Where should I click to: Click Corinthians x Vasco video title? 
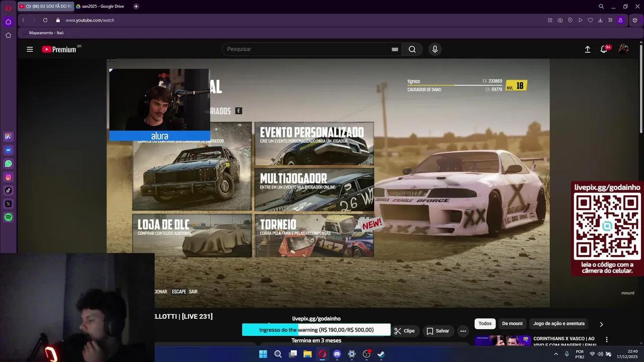pos(565,342)
